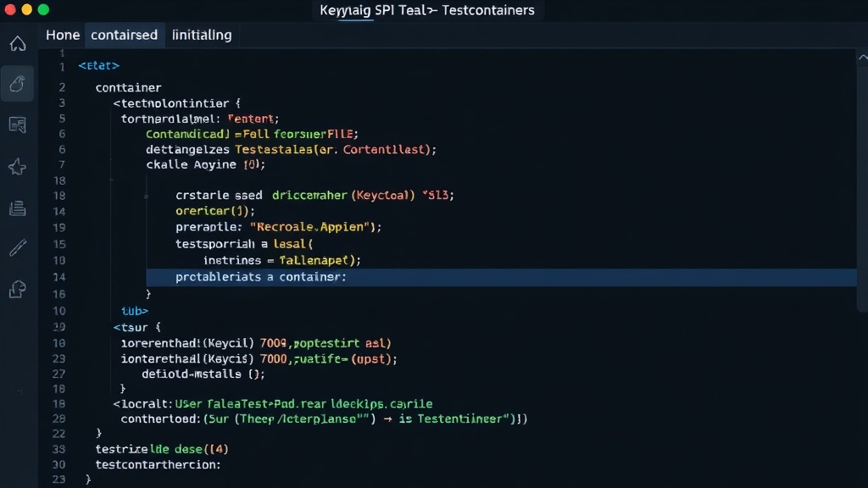
Task: Click the 'tub>' tag line
Action: (x=135, y=311)
